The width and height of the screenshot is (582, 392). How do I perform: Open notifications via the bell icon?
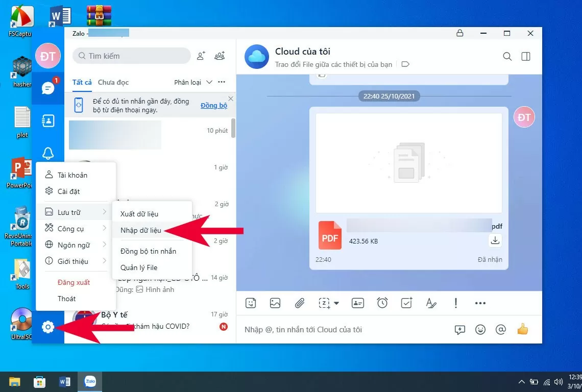[47, 153]
